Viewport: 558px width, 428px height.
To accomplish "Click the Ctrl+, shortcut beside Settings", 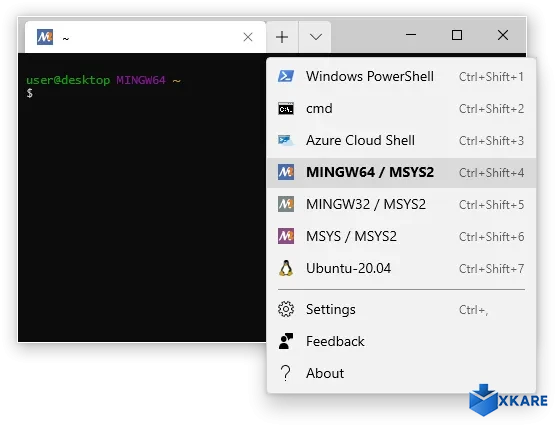I will [473, 310].
